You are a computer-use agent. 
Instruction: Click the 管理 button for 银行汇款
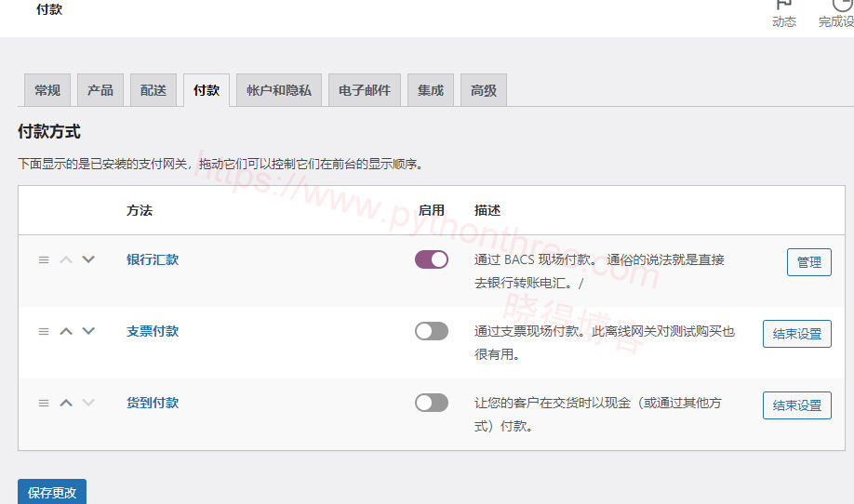click(x=808, y=262)
